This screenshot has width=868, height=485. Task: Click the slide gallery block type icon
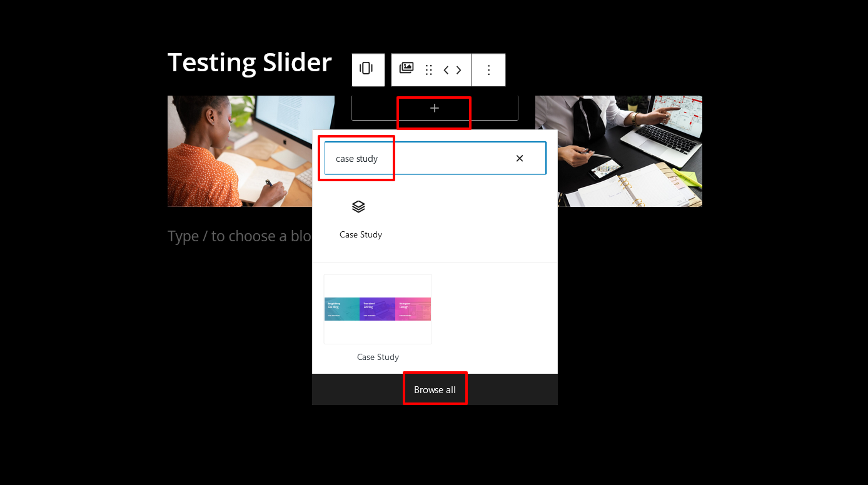(x=406, y=69)
